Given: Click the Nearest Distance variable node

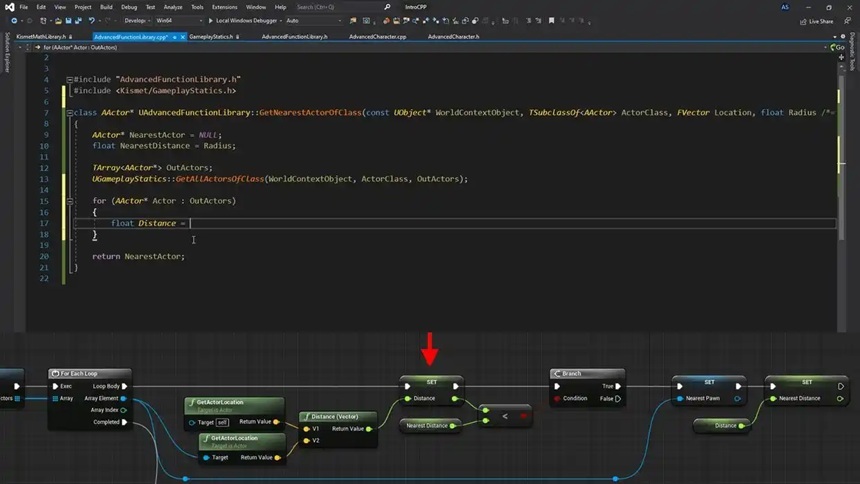Looking at the screenshot, I should 430,425.
